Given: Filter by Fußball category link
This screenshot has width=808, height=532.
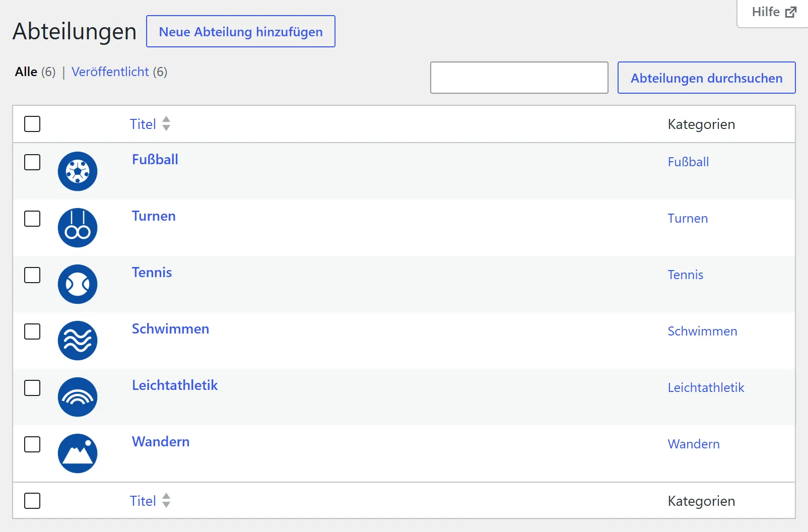Looking at the screenshot, I should [x=688, y=162].
